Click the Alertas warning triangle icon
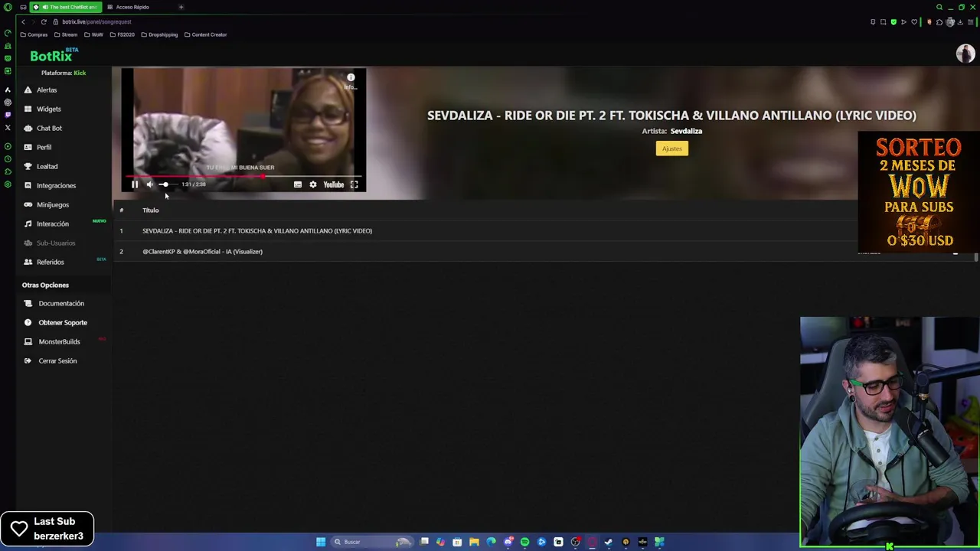980x551 pixels. pos(28,90)
